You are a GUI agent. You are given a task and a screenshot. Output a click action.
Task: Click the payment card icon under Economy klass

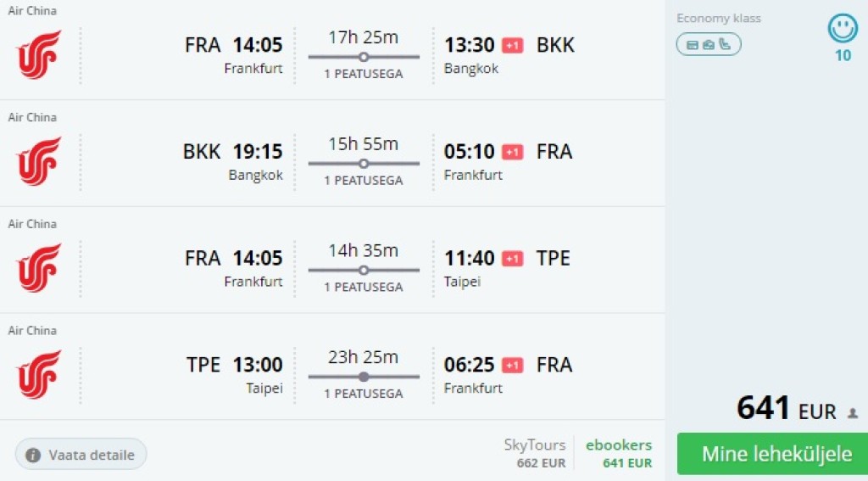pos(692,44)
